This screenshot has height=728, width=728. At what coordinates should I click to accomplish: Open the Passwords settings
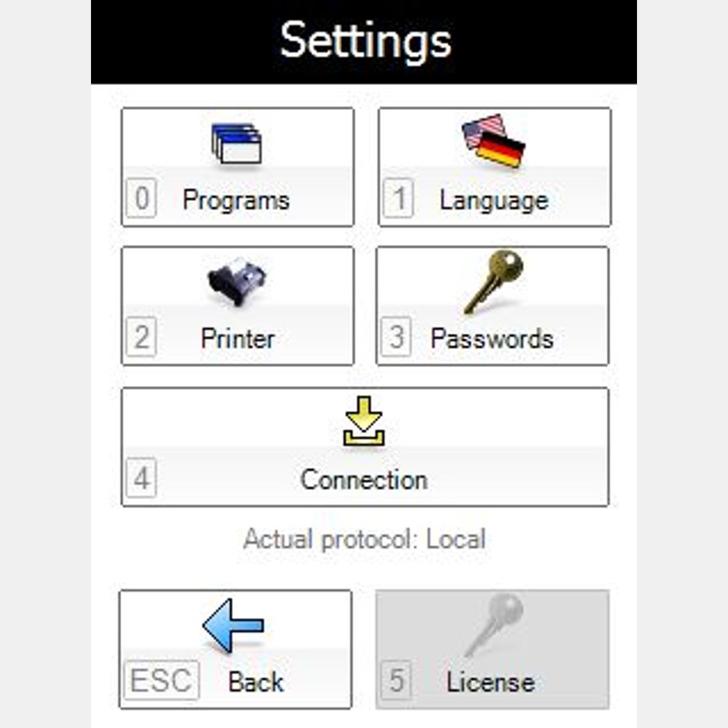(x=493, y=306)
